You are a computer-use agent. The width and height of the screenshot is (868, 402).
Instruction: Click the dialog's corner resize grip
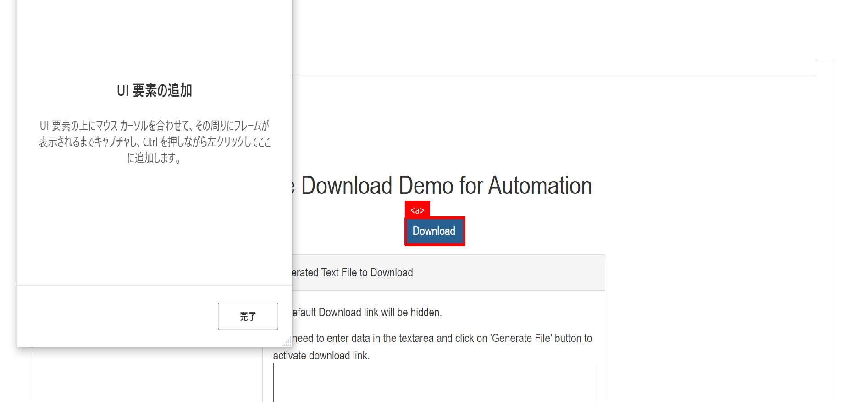tap(287, 342)
